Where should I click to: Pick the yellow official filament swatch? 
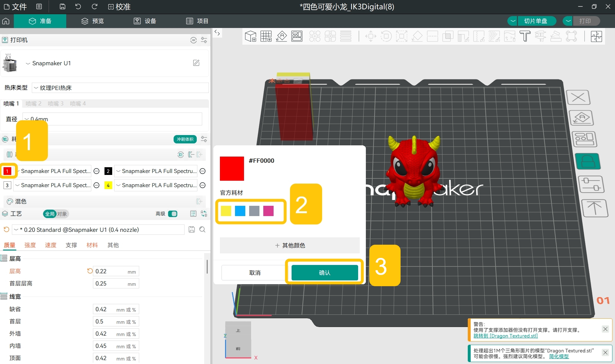pos(226,211)
